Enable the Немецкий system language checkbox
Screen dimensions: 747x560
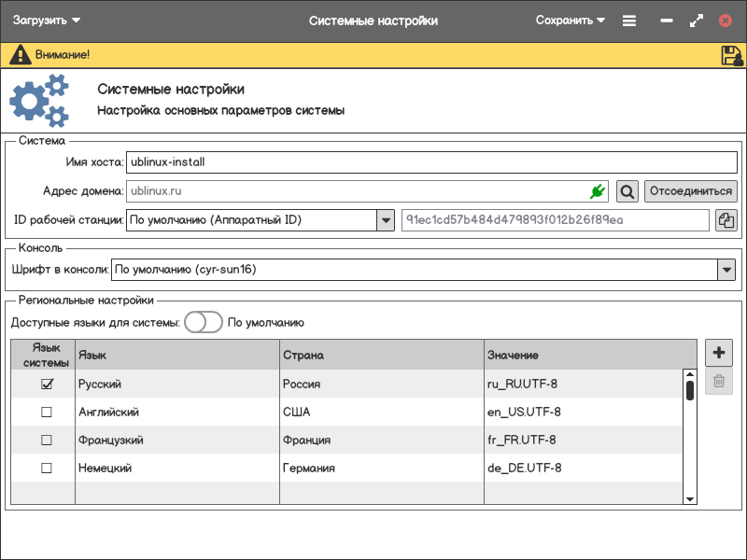47,468
